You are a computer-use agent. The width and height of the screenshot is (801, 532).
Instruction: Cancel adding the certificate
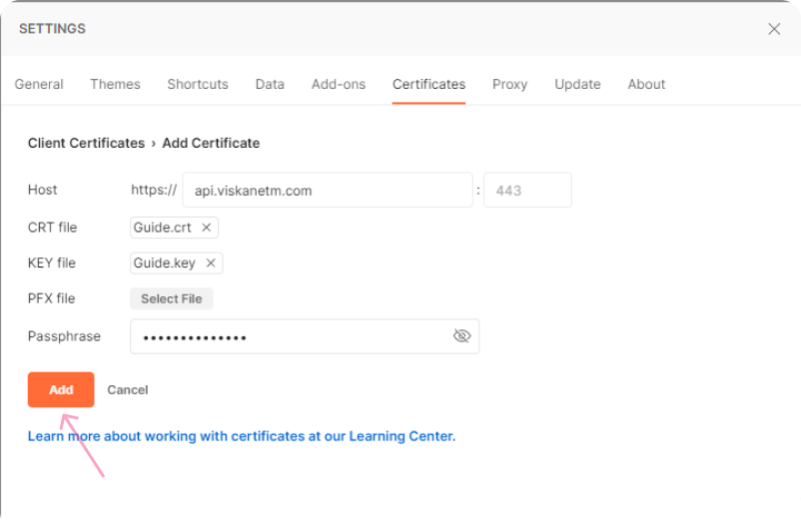(128, 389)
